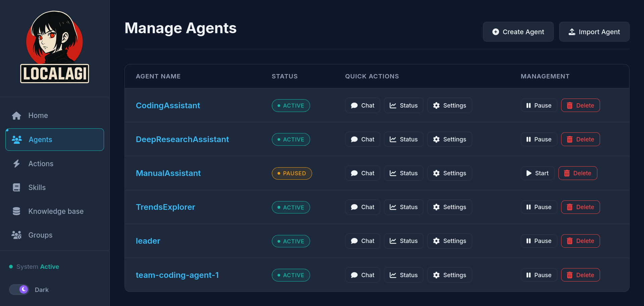The width and height of the screenshot is (644, 306).
Task: Click the LocalAGI logo image
Action: pos(55,47)
